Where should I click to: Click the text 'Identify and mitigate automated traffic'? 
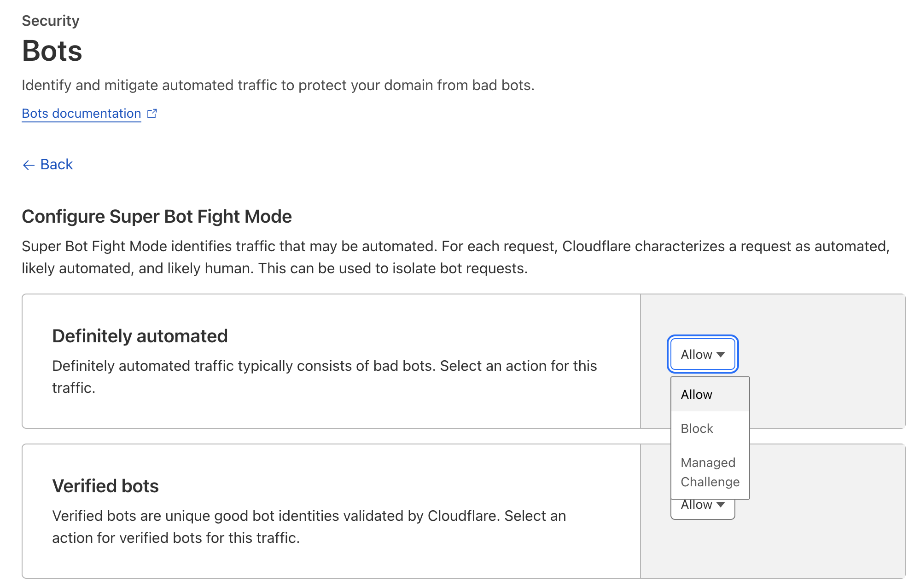(149, 85)
